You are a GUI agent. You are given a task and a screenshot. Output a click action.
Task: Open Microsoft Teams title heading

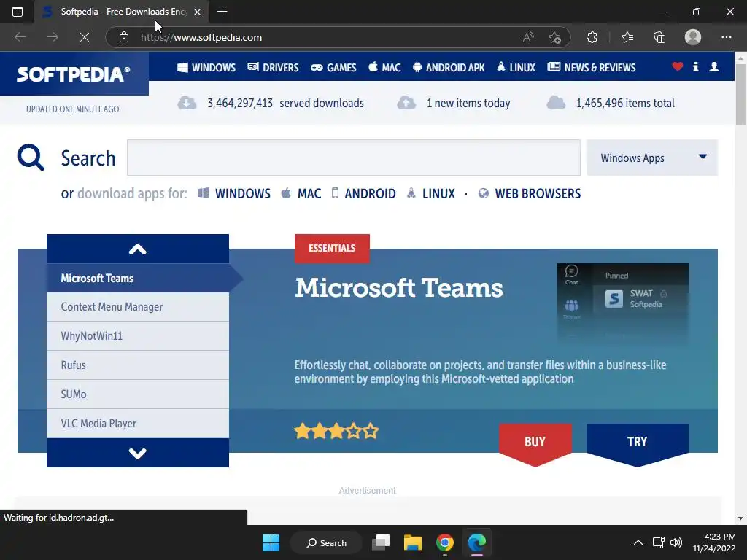click(x=399, y=288)
